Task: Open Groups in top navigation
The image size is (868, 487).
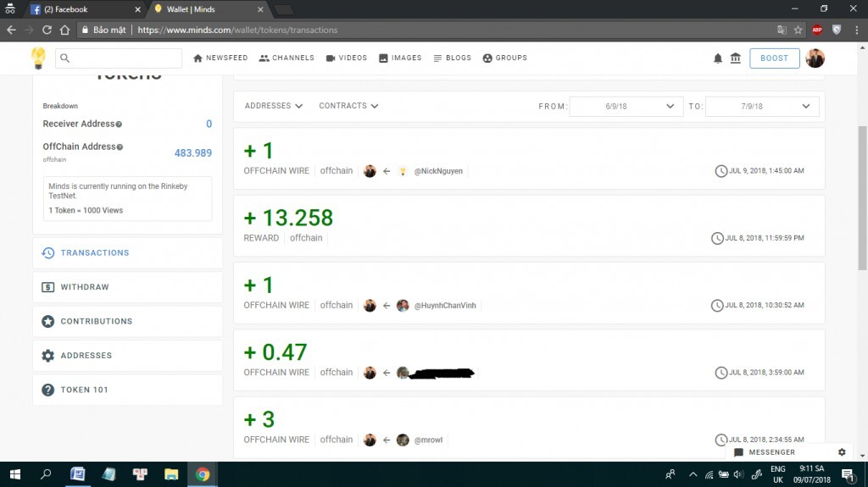Action: 504,58
